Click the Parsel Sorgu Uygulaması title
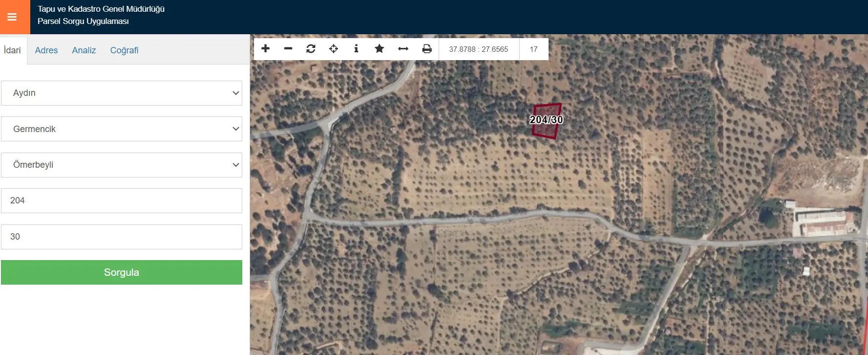The image size is (868, 355). point(83,21)
